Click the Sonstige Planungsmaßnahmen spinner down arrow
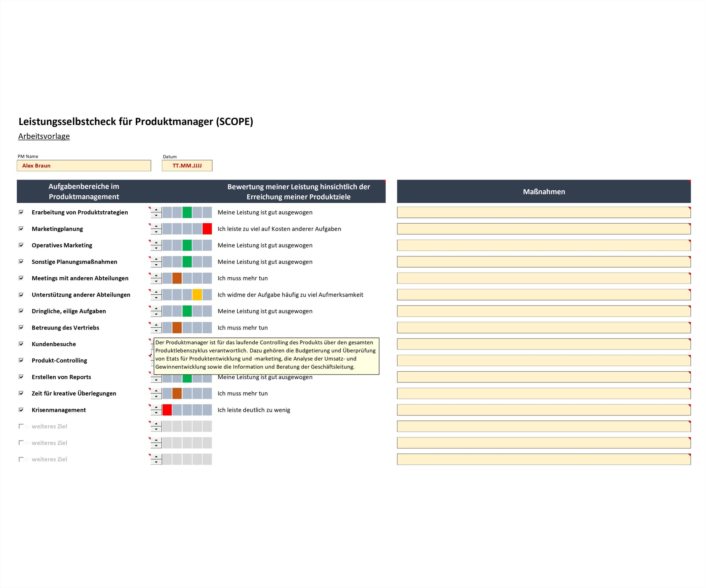 pos(156,265)
